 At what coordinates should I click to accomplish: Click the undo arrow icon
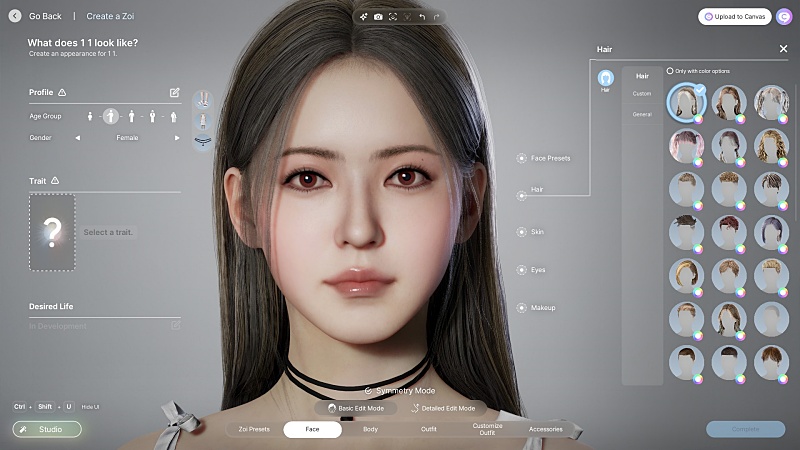coord(422,17)
